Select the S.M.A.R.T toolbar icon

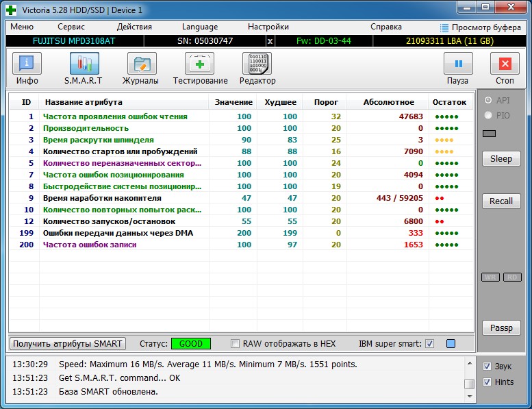click(84, 64)
